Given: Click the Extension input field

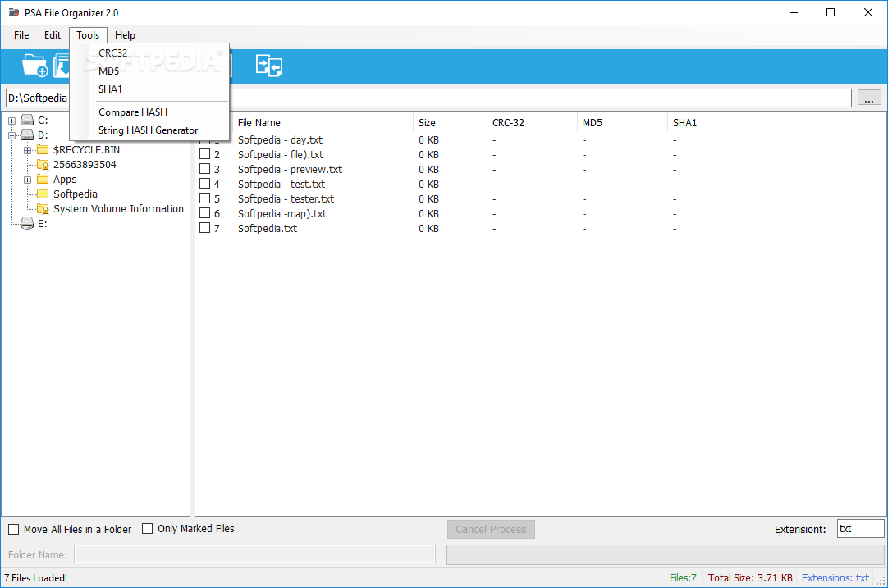Looking at the screenshot, I should (860, 529).
